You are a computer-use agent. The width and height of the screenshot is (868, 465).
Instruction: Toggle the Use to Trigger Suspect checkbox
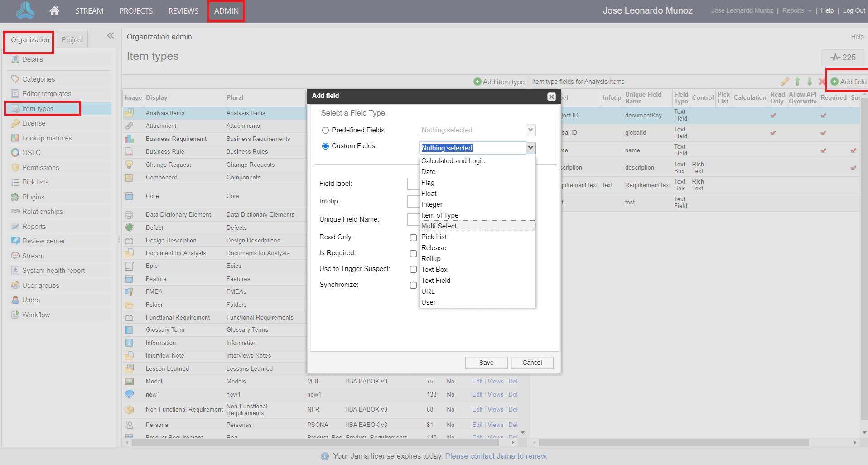tap(413, 270)
